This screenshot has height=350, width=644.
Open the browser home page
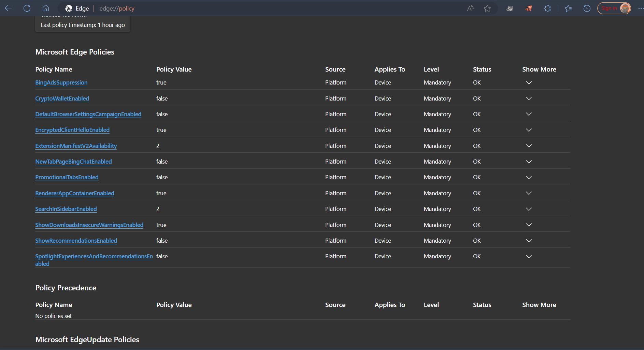coord(46,8)
